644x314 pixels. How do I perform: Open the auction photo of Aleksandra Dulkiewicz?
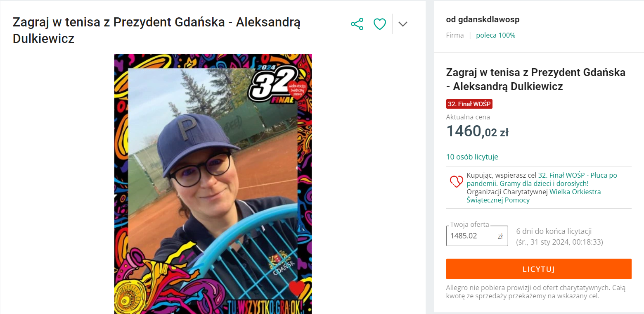click(213, 184)
